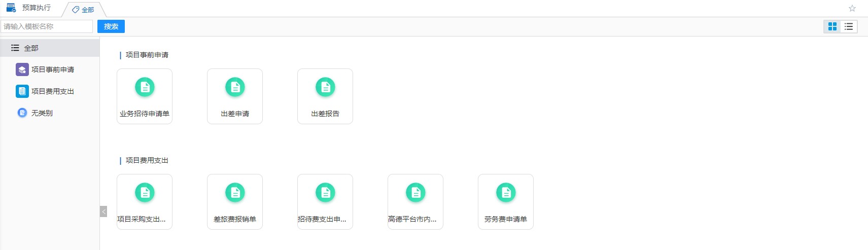Click the 搜索 button
The height and width of the screenshot is (250, 868).
(111, 26)
